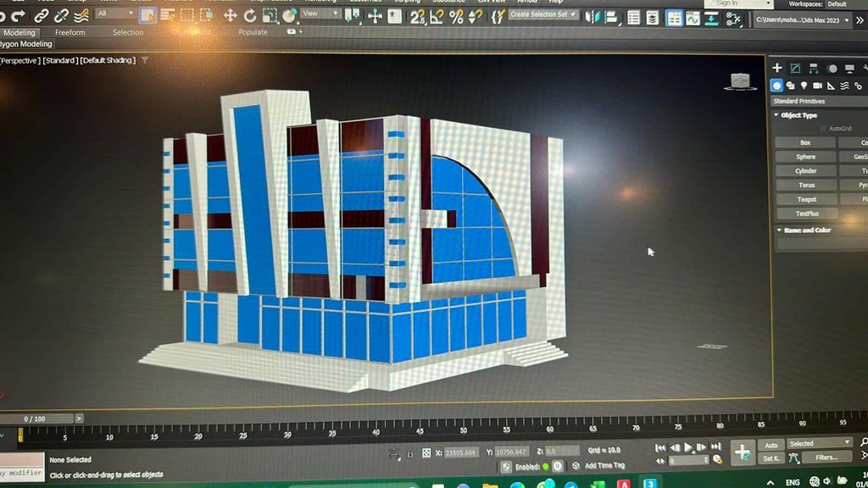This screenshot has height=488, width=868.
Task: Toggle Angle Snap
Action: [437, 17]
